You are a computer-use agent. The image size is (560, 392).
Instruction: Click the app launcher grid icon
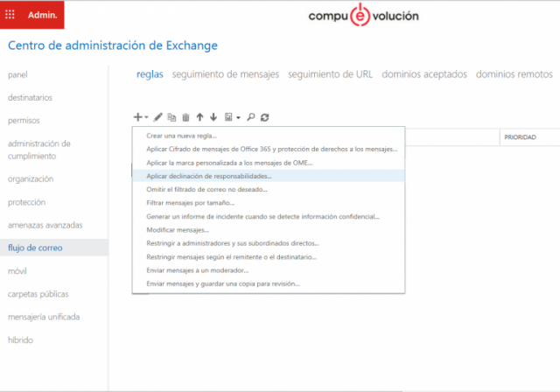(x=10, y=16)
